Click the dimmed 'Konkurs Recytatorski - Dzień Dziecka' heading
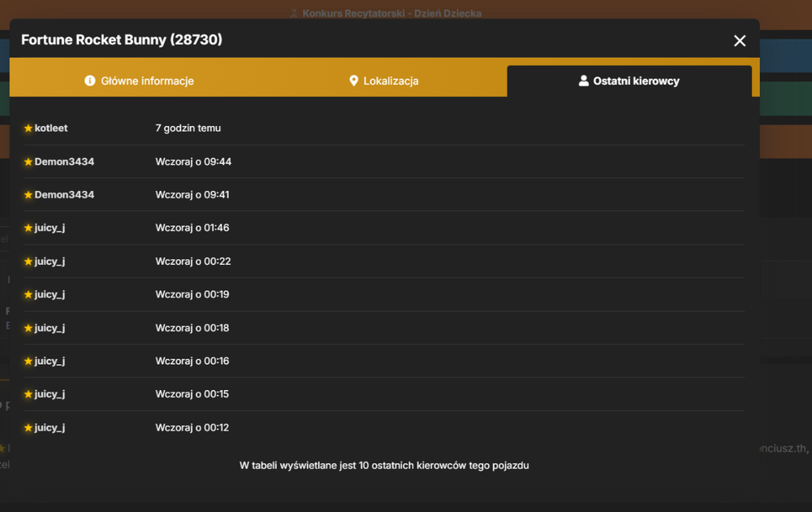The height and width of the screenshot is (512, 812). (x=391, y=14)
